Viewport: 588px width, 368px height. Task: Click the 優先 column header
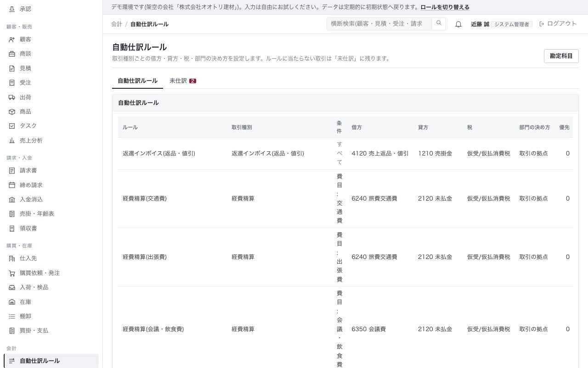tap(564, 127)
